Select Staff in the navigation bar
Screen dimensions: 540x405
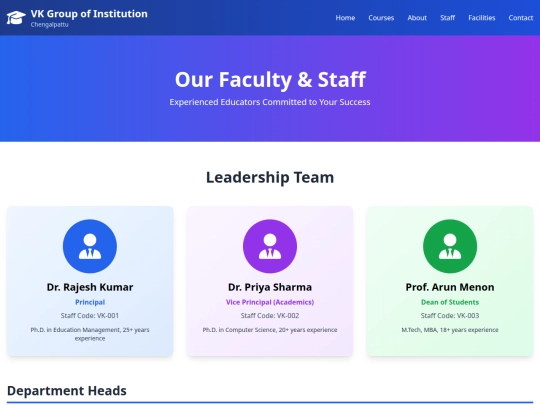(447, 18)
